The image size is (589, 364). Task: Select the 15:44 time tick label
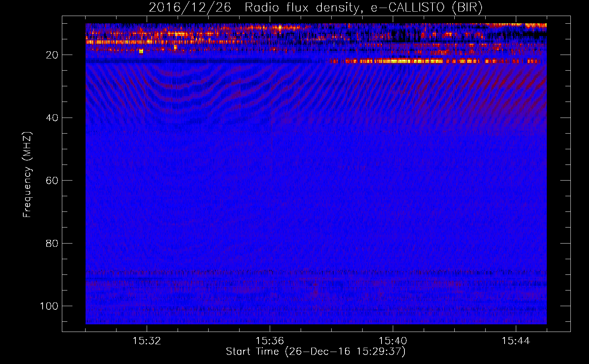coord(516,341)
